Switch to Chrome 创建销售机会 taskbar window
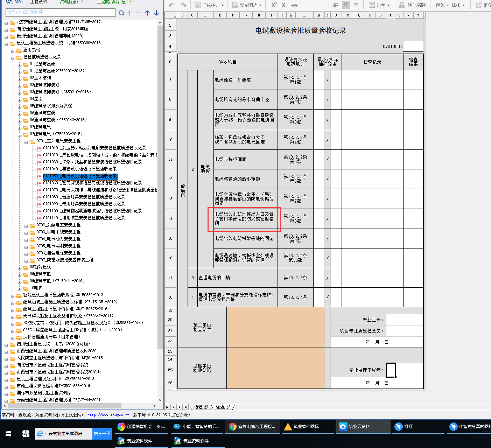491x448 pixels. (142, 426)
